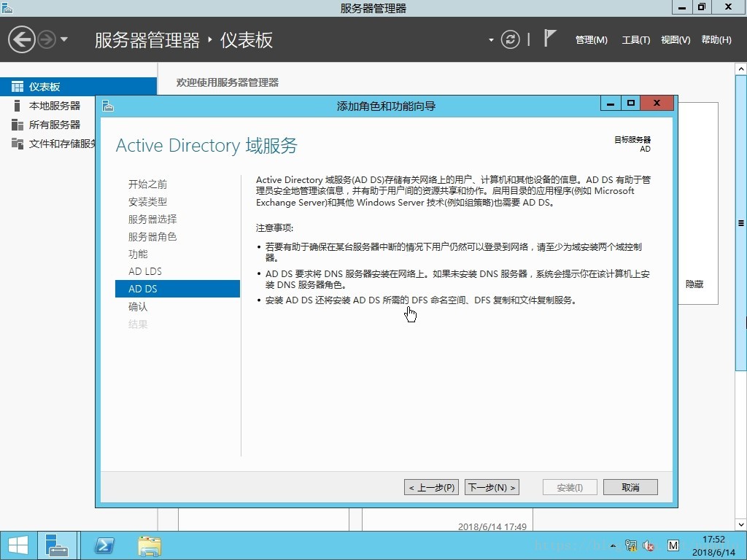This screenshot has height=560, width=747.
Task: Click the Server Manager title bar icon
Action: [x=7, y=8]
